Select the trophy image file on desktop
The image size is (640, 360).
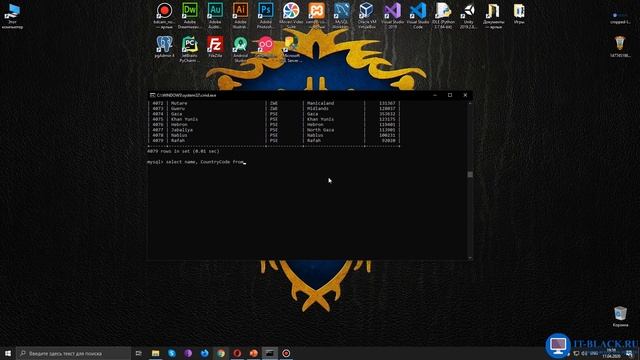pos(620,46)
